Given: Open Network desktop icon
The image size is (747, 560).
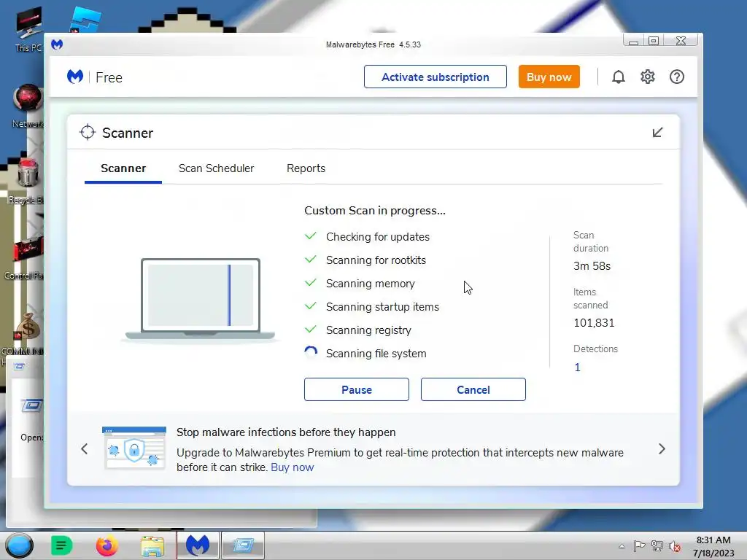Looking at the screenshot, I should [x=28, y=106].
